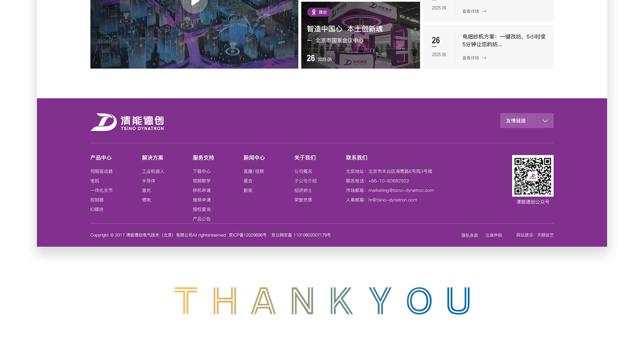Click the arrow beside the 电细纱机方案 article's 查看详情
Screen dimensions: 644x337
tap(484, 58)
